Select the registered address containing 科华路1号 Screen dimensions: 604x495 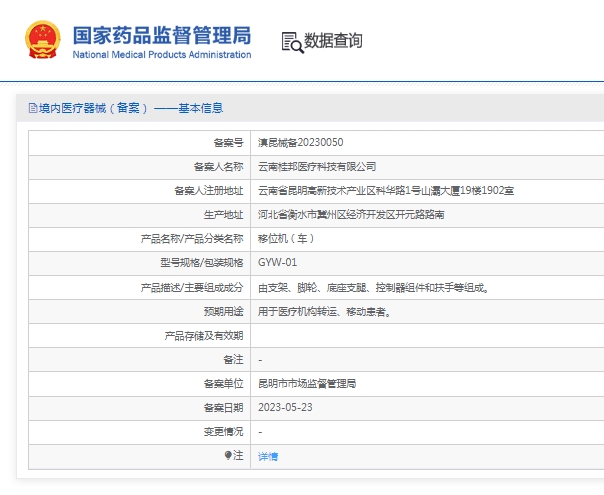tap(386, 191)
